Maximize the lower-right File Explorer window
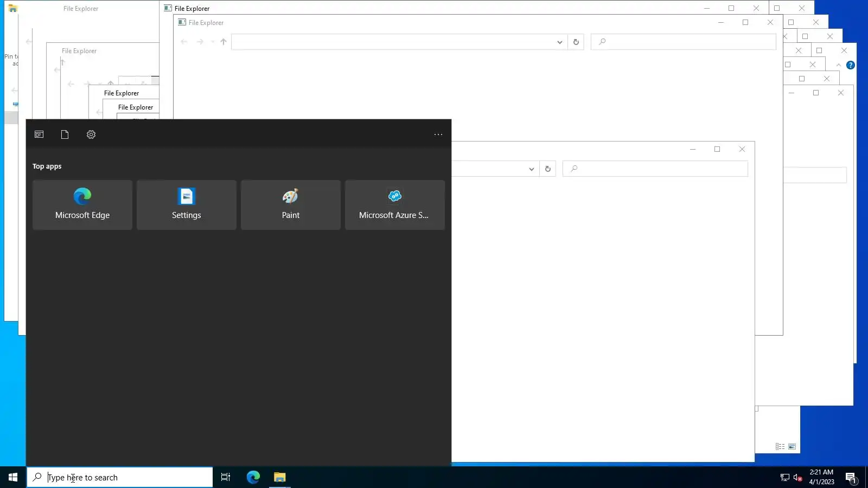The image size is (868, 488). (717, 149)
